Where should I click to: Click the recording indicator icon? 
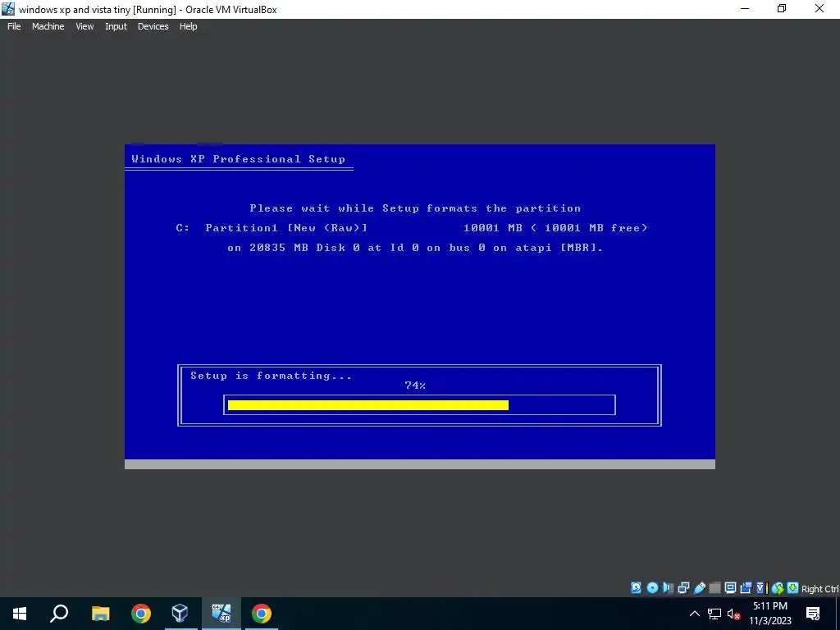click(x=746, y=587)
